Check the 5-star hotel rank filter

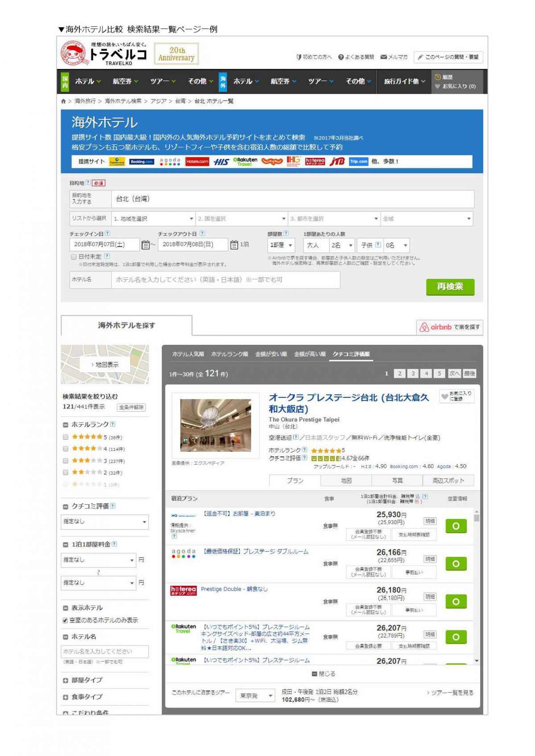66,437
